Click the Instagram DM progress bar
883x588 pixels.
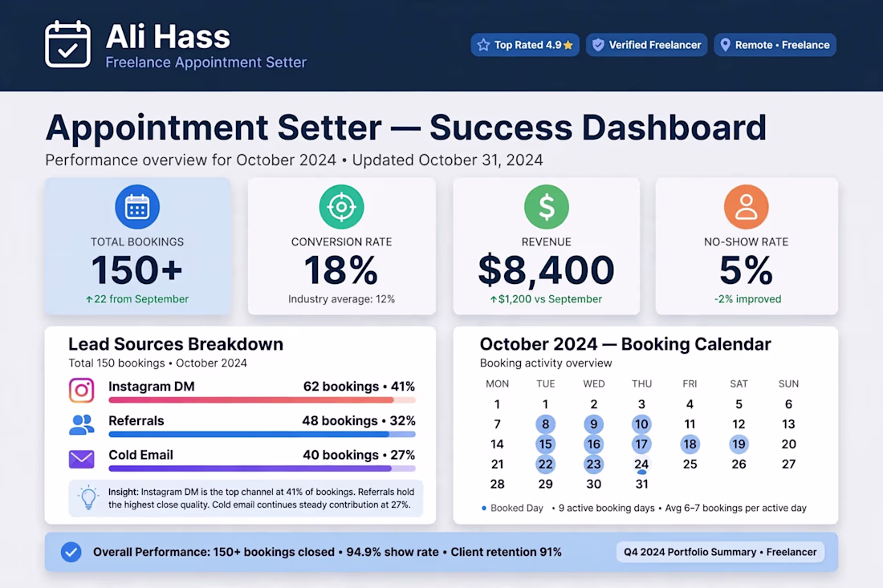click(262, 400)
